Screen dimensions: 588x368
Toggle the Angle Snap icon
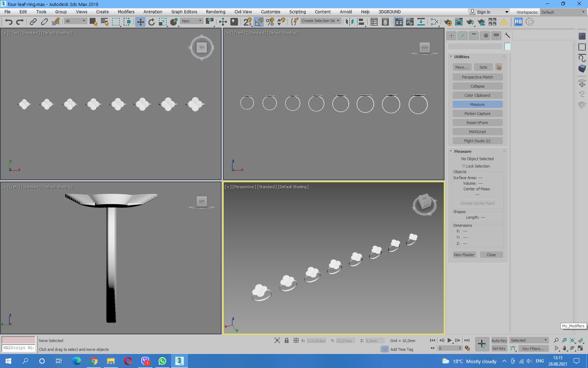(x=259, y=22)
